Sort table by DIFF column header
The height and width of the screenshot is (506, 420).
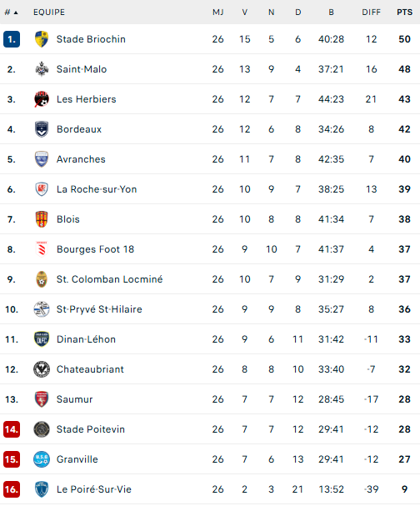[x=372, y=13]
